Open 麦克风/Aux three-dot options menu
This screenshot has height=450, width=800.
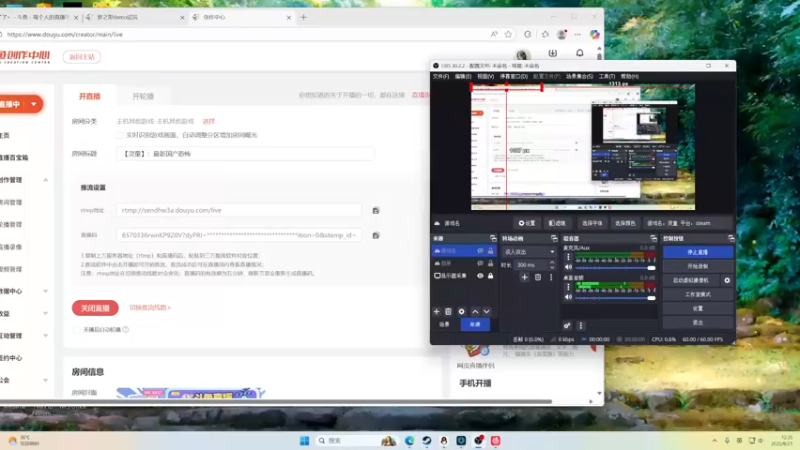pyautogui.click(x=568, y=257)
